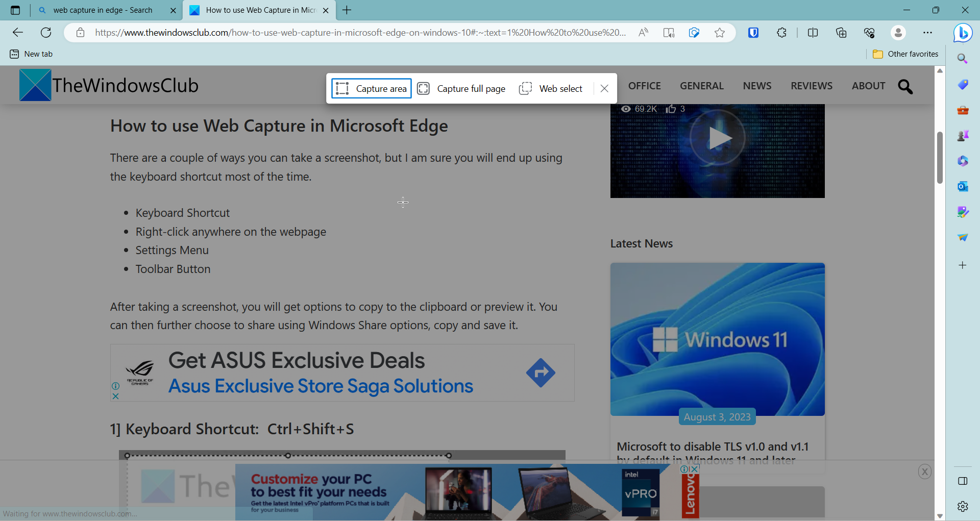
Task: Click the site search magnifier
Action: point(905,87)
